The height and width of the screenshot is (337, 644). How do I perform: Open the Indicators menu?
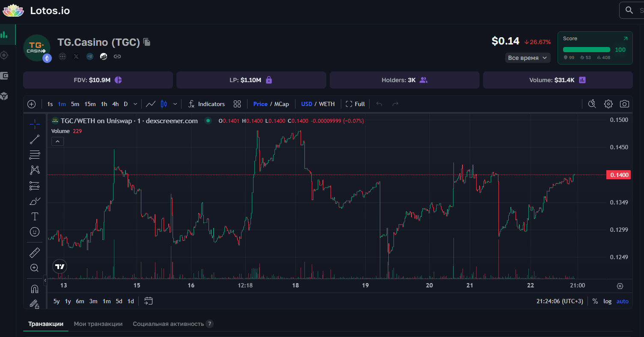(x=206, y=104)
